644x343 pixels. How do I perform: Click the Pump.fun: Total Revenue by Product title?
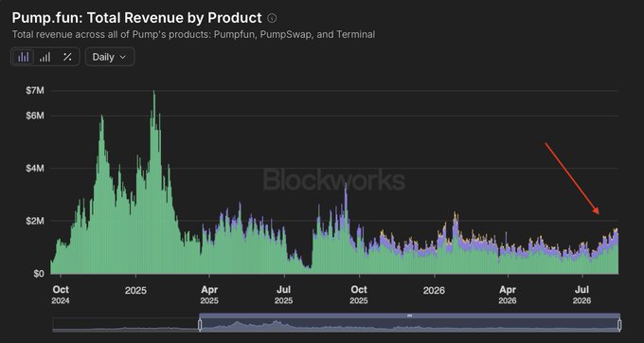136,18
